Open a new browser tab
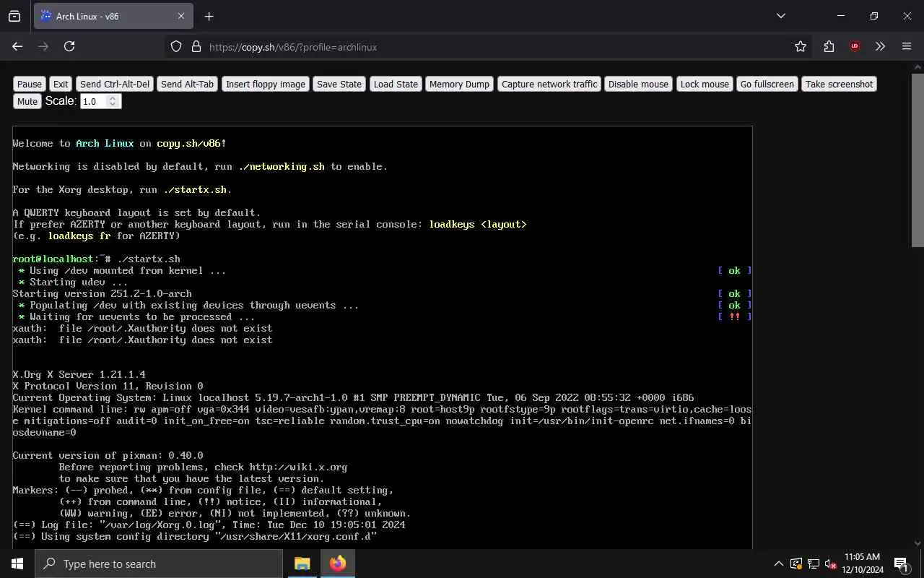This screenshot has width=924, height=578. 209,17
